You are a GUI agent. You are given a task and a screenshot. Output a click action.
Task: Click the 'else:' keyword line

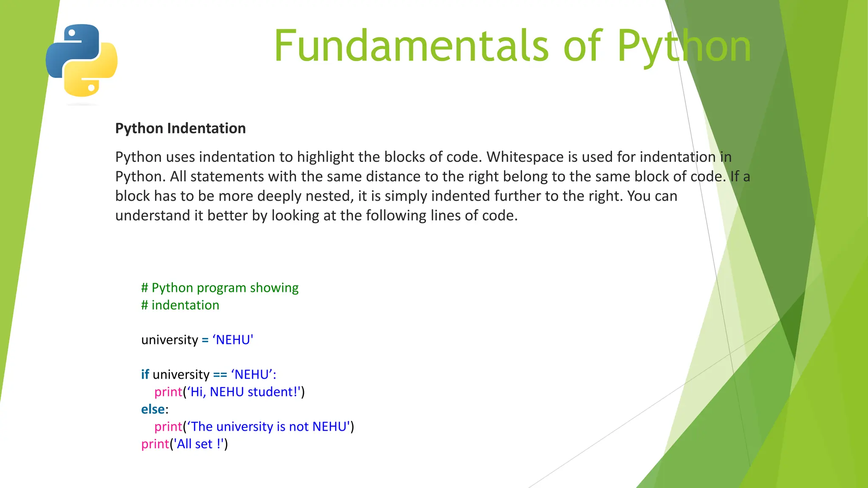155,409
